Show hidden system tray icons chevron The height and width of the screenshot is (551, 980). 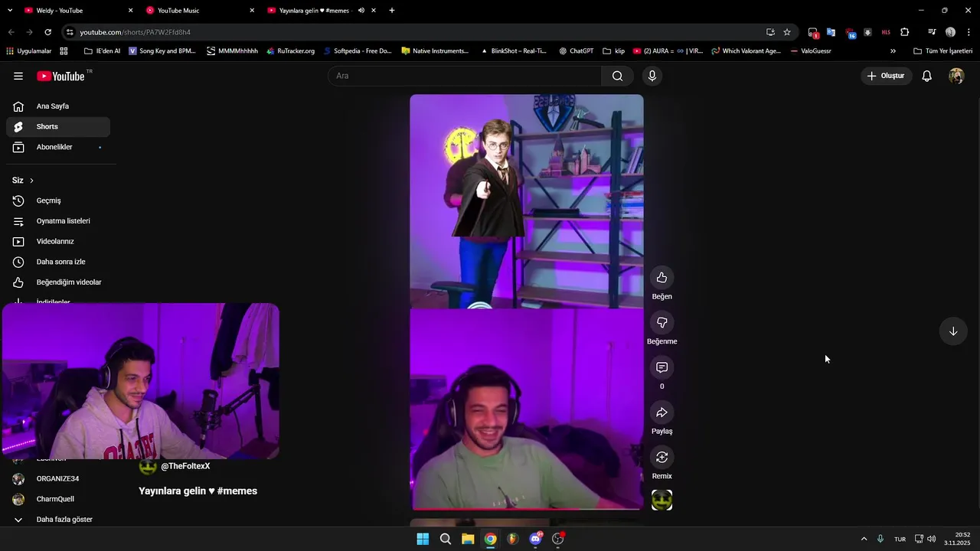pyautogui.click(x=864, y=539)
